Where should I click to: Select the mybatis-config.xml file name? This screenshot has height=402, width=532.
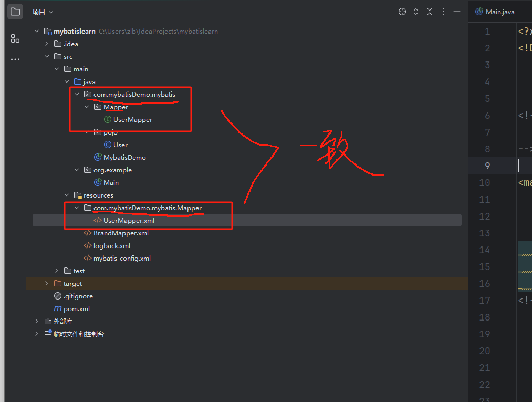pos(122,258)
